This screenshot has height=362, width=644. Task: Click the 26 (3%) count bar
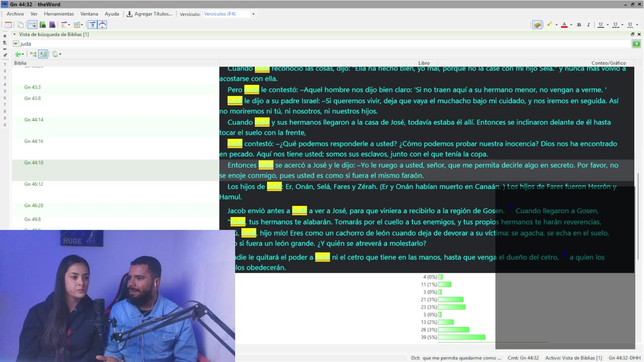click(453, 330)
